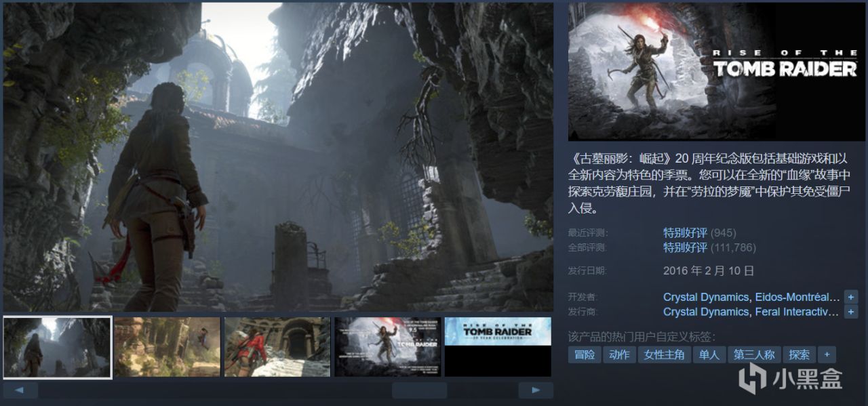Open Crystal Dynamics publisher link
Image resolution: width=868 pixels, height=406 pixels.
705,312
